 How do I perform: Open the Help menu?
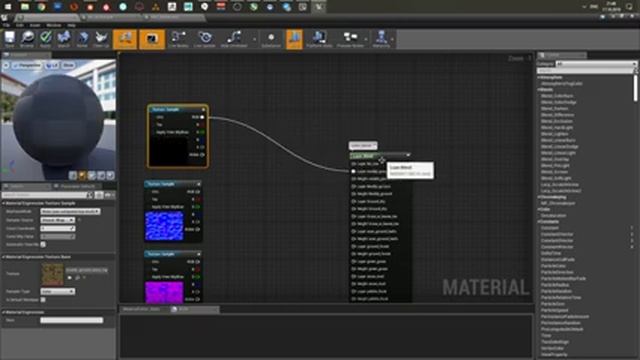(71, 25)
